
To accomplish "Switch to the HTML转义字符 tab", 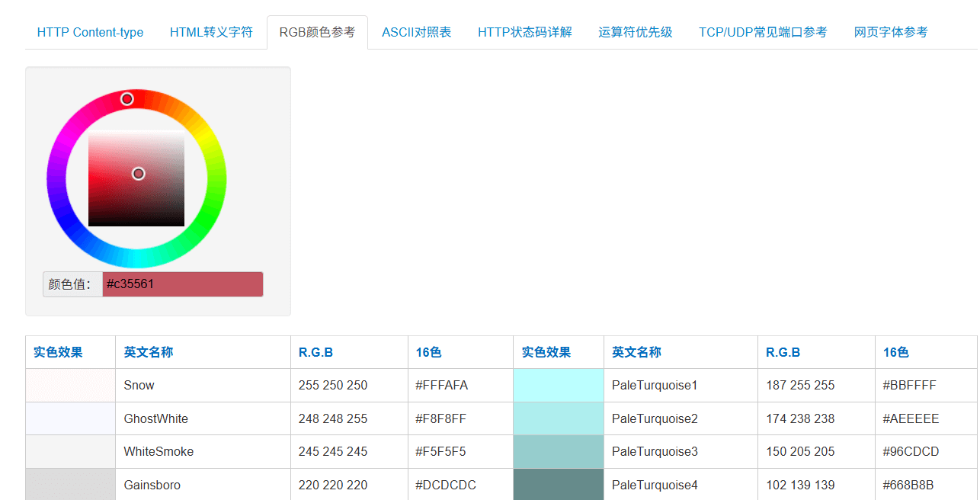I will 211,32.
